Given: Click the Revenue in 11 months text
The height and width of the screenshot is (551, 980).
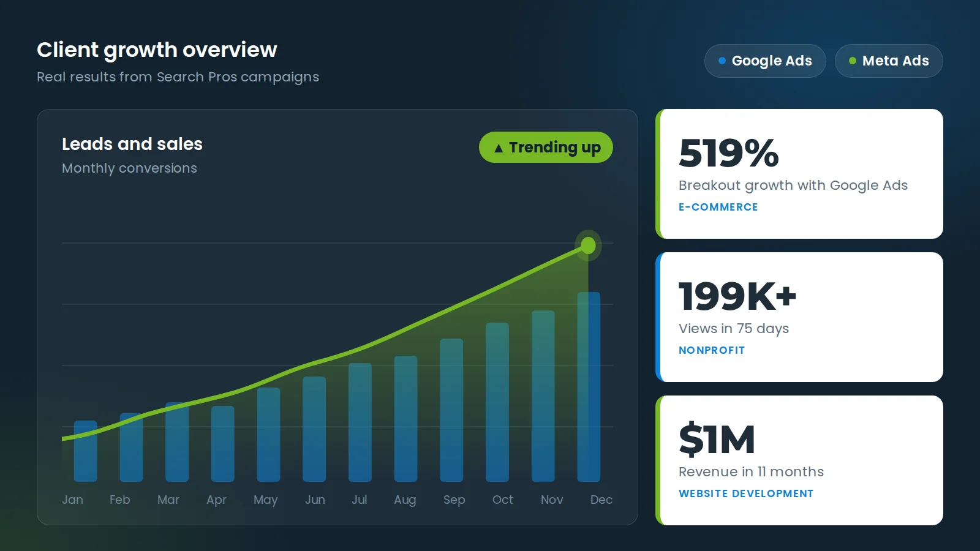Looking at the screenshot, I should click(751, 471).
